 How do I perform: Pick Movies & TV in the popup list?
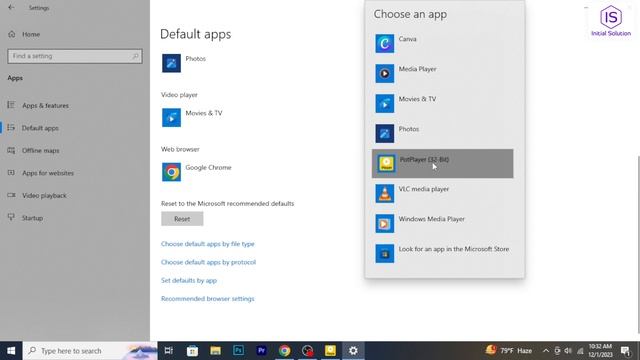442,103
